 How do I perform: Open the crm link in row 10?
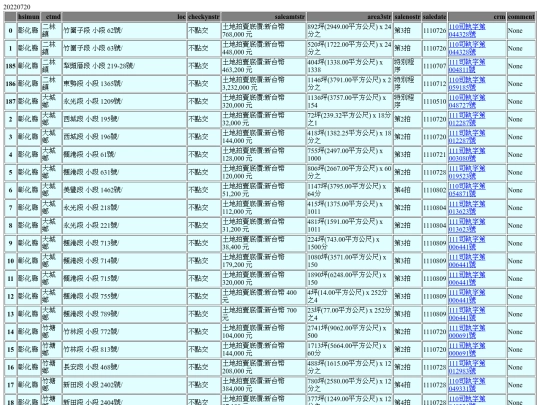click(467, 261)
